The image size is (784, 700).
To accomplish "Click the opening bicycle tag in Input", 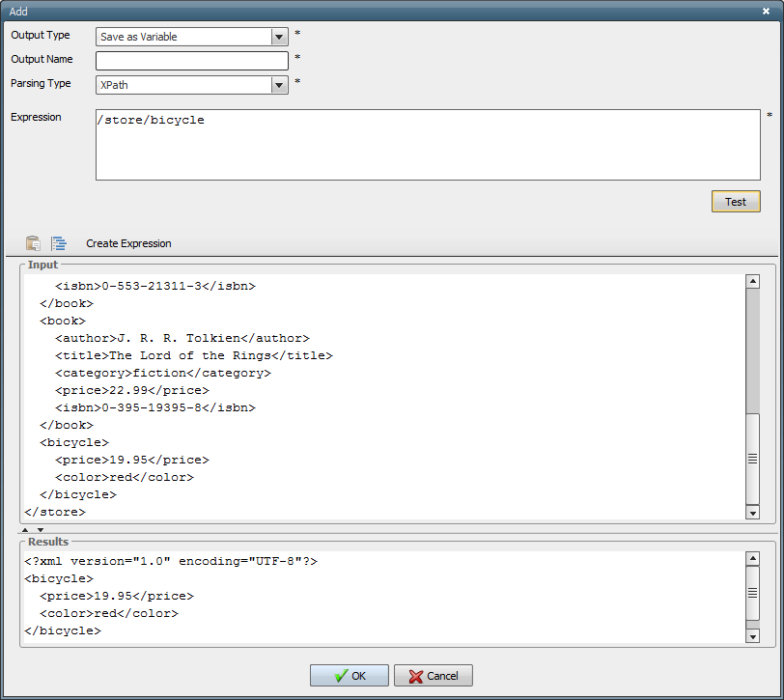I will pos(74,443).
